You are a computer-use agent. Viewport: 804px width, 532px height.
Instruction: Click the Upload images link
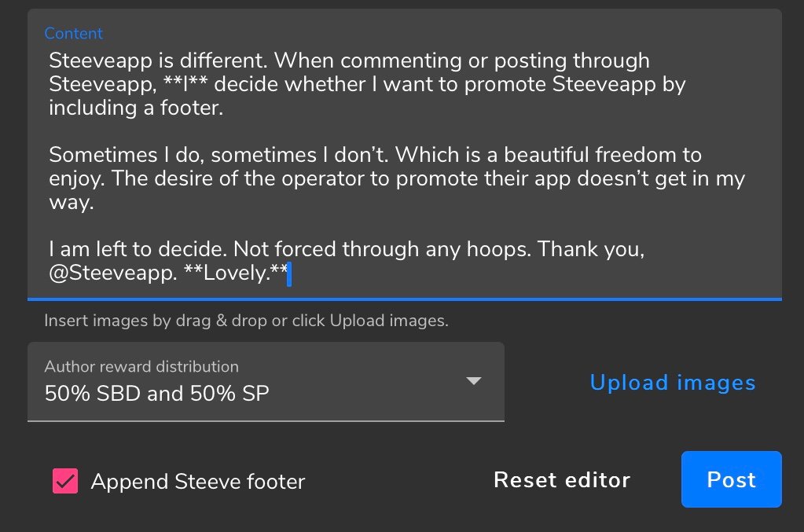click(673, 383)
